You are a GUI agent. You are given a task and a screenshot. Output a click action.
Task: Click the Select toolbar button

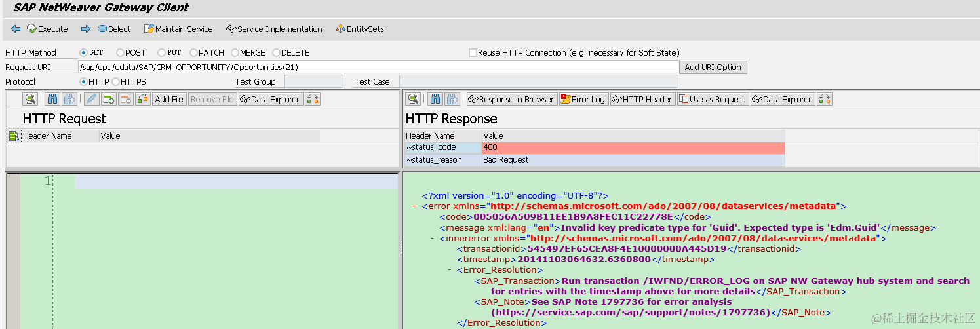[x=114, y=29]
